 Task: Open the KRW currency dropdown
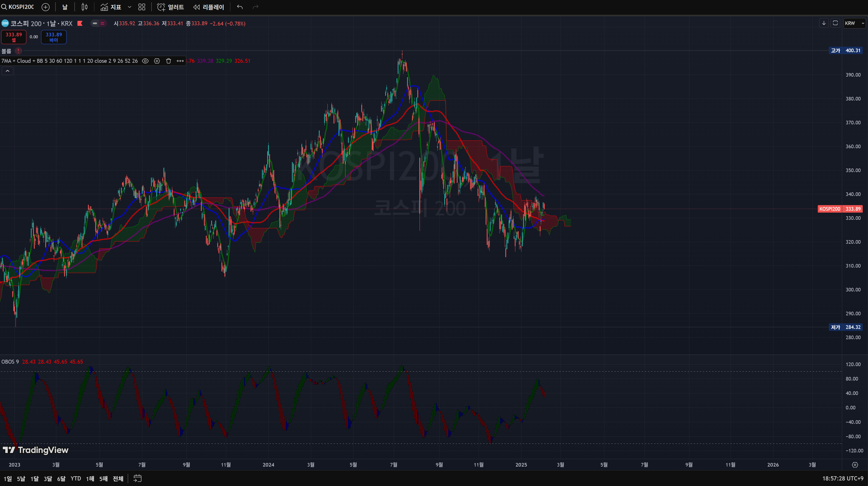point(854,23)
